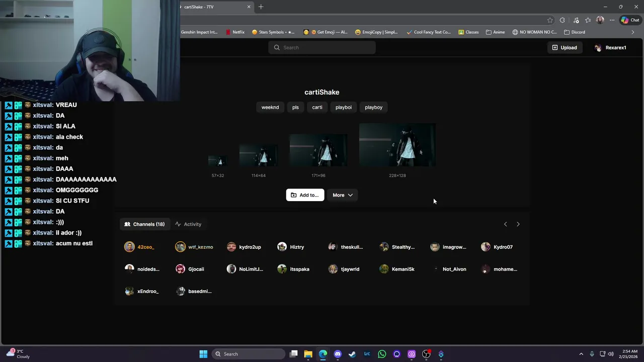Select the pls tag

tap(295, 107)
